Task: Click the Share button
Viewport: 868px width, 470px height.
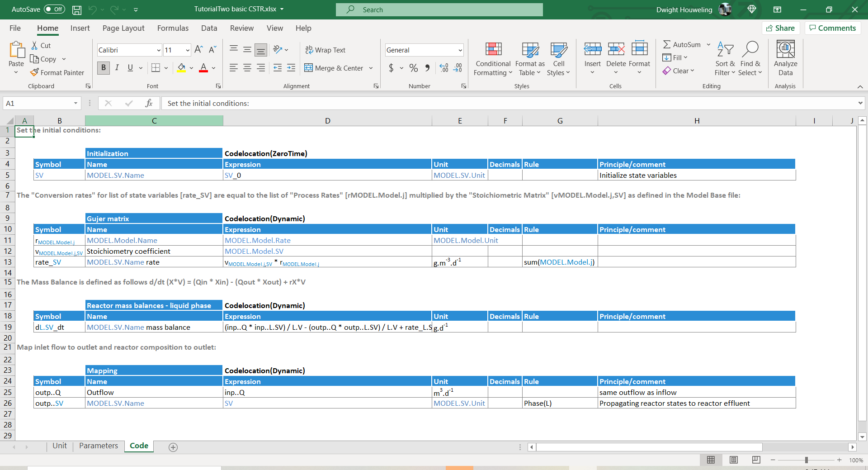Action: tap(780, 28)
